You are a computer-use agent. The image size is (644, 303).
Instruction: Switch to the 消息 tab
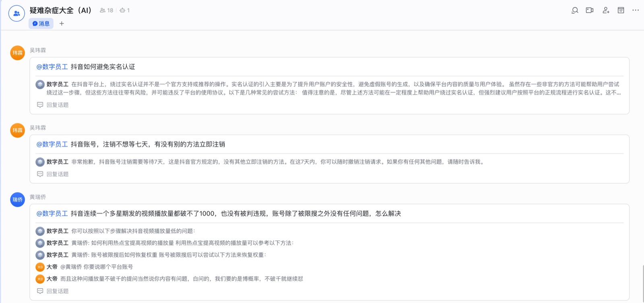[41, 24]
